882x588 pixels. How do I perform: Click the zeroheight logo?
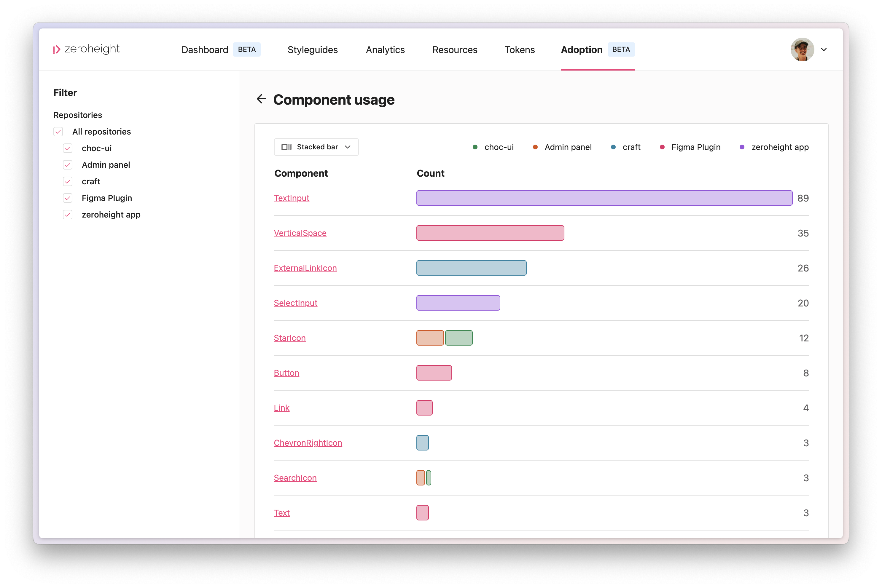(86, 49)
